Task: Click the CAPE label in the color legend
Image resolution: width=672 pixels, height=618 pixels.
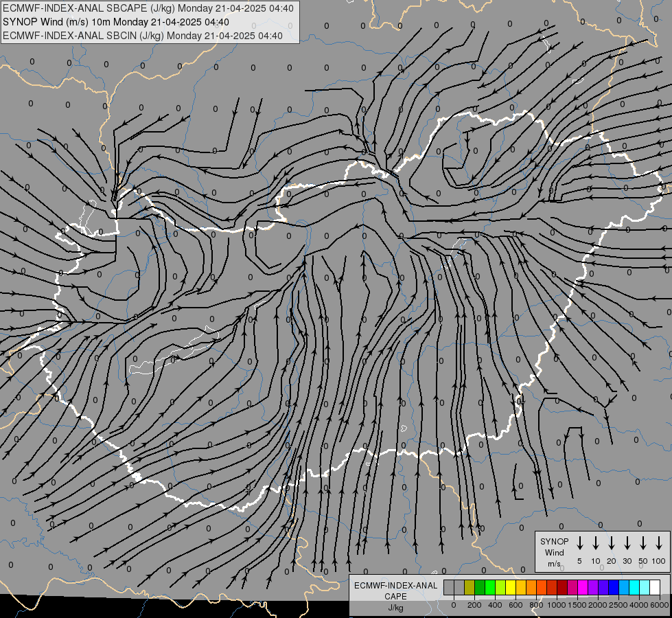Action: (395, 596)
